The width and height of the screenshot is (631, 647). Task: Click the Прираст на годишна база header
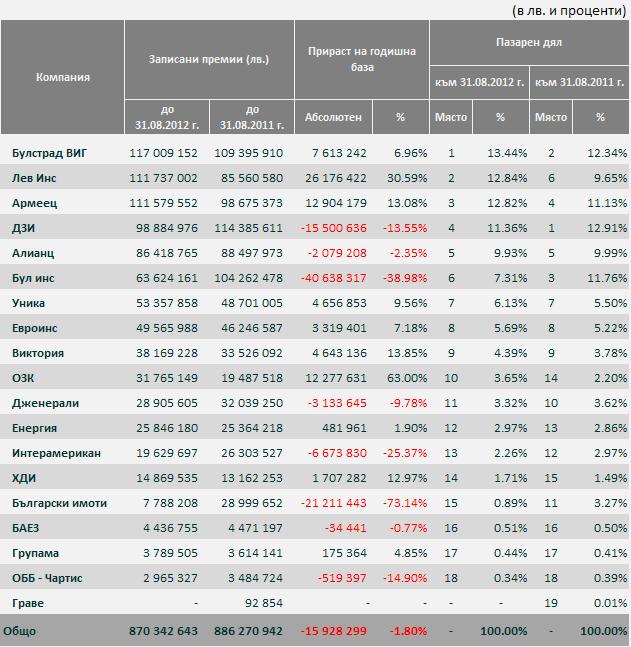[x=362, y=59]
